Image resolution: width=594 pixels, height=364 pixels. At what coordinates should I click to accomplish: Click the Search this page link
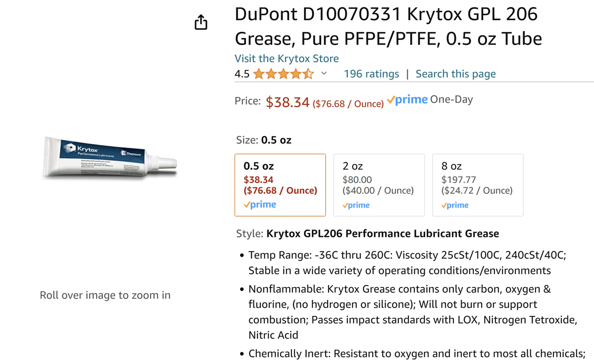pyautogui.click(x=455, y=74)
